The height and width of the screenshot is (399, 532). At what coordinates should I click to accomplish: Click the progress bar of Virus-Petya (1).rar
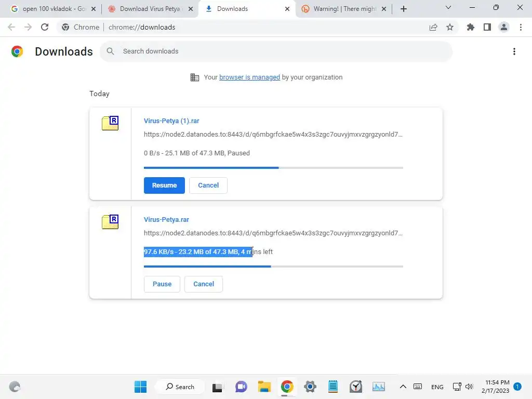[x=273, y=168]
